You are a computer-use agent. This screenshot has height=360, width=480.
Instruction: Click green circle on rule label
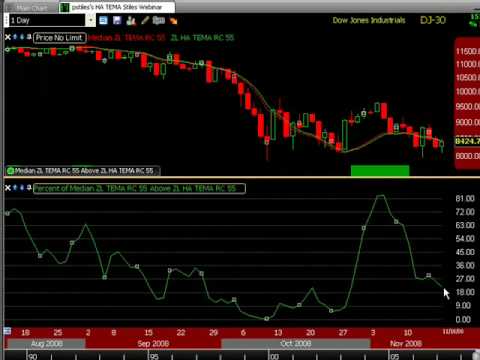click(10, 171)
